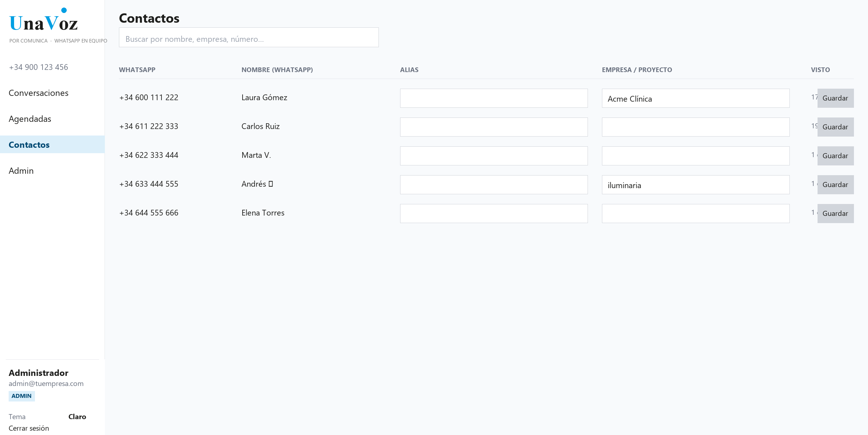868x435 pixels.
Task: Save the Elena Torres contact row
Action: pyautogui.click(x=835, y=214)
